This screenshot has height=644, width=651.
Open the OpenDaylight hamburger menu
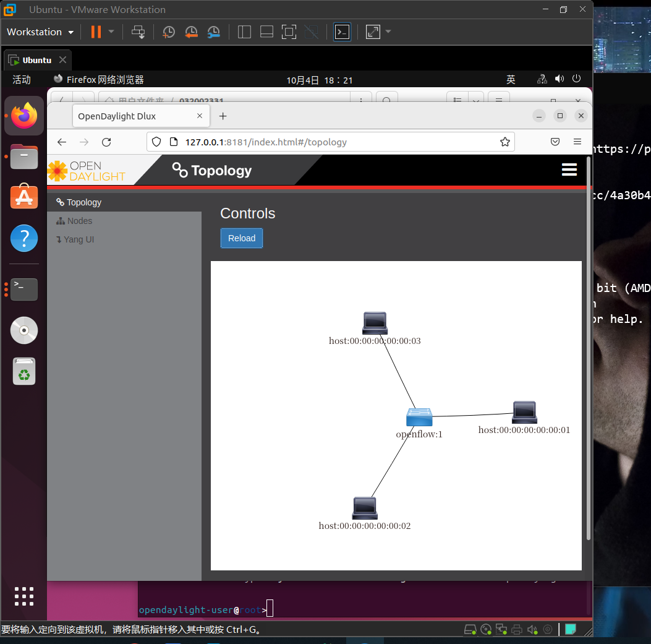(569, 170)
